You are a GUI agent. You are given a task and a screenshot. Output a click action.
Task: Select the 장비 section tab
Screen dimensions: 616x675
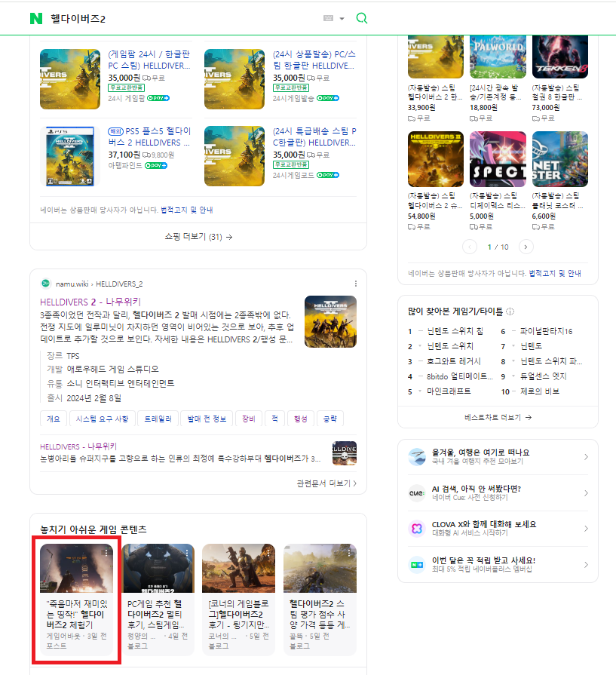point(248,419)
